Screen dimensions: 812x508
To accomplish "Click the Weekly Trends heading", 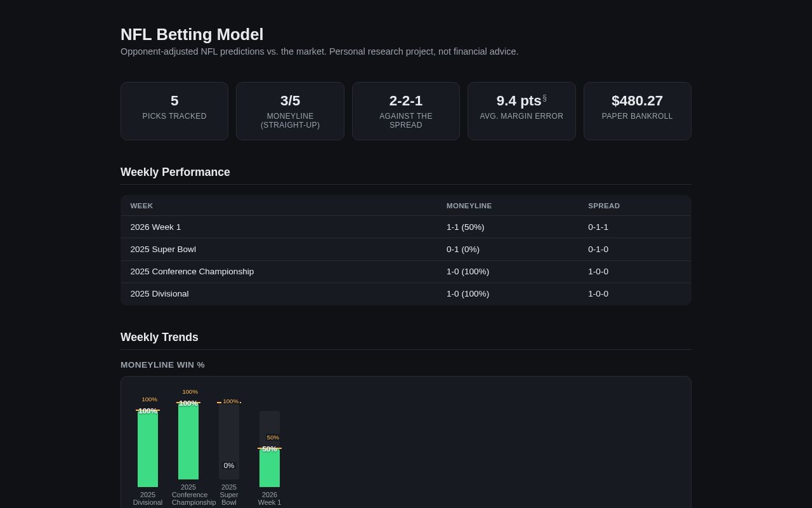I will pyautogui.click(x=159, y=337).
